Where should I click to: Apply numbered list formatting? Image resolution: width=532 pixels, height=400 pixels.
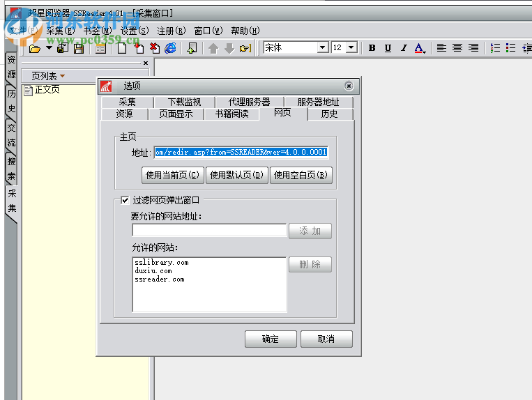[495, 48]
